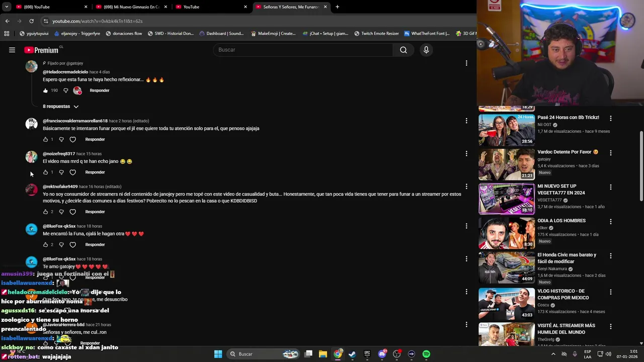This screenshot has height=362, width=644.
Task: Switch to 'Mi Nuevo Gimnasio En Ca' tab
Action: point(131,7)
